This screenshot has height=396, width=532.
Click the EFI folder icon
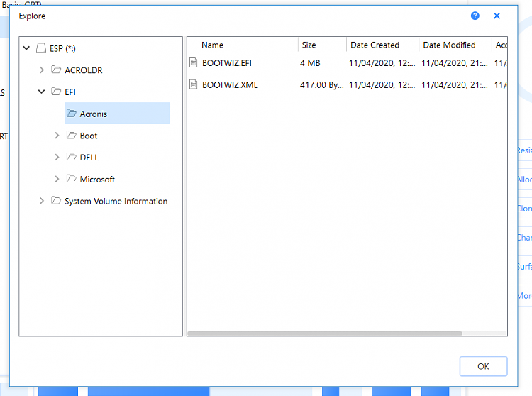tap(56, 92)
